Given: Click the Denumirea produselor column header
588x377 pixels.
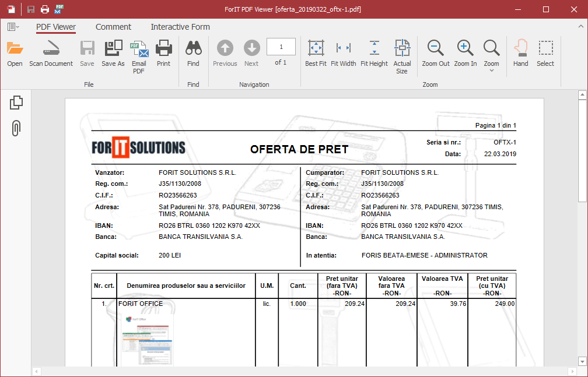Looking at the screenshot, I should [186, 286].
